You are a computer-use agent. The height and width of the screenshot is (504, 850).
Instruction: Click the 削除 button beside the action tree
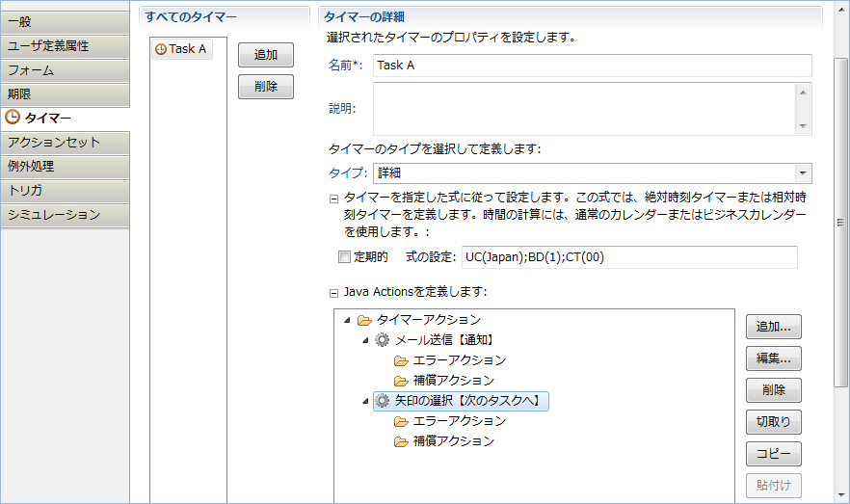(774, 390)
